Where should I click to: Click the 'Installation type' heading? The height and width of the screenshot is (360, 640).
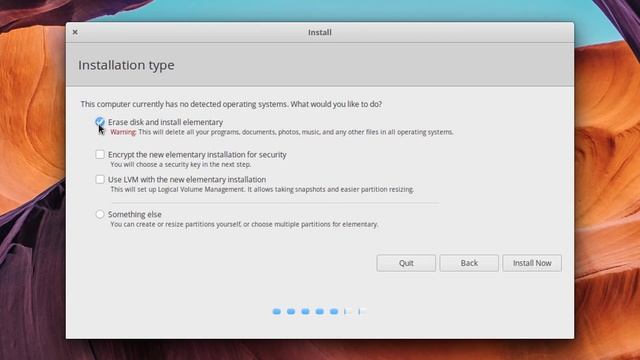tap(126, 65)
